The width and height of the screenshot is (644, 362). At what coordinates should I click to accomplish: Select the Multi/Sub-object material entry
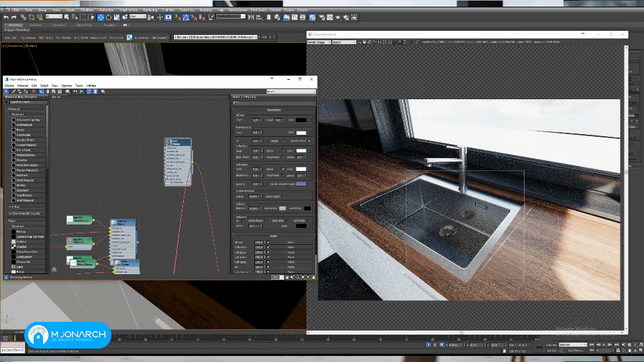pos(27,165)
